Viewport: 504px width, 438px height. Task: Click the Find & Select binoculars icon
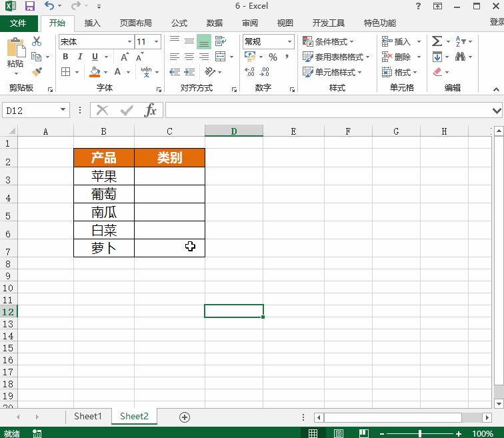[461, 57]
